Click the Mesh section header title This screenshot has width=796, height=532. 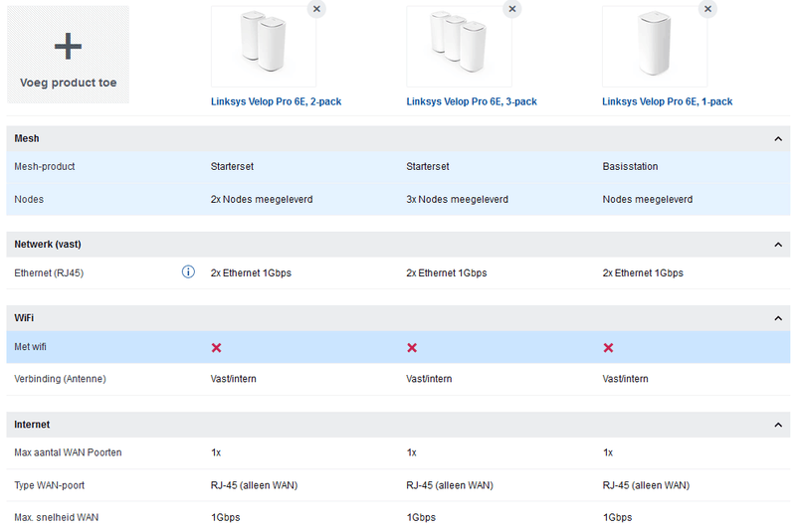(27, 138)
